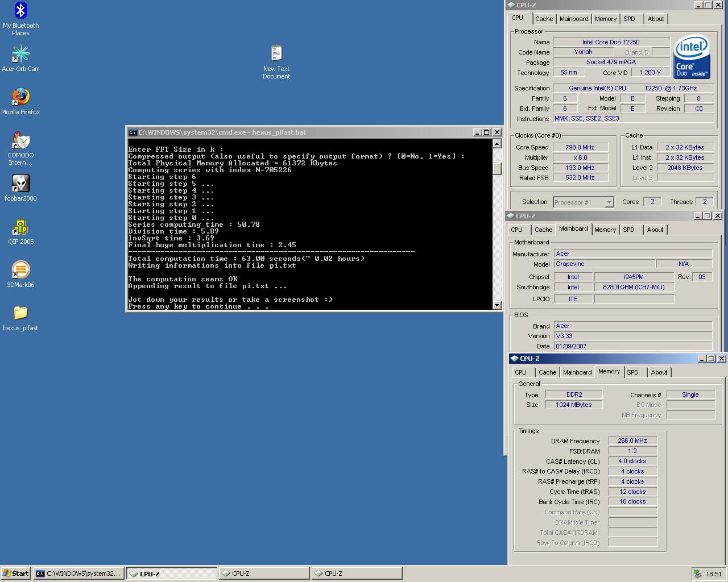Click Name field 'Intel Core Duo T2250'
This screenshot has height=582, width=728.
[611, 42]
